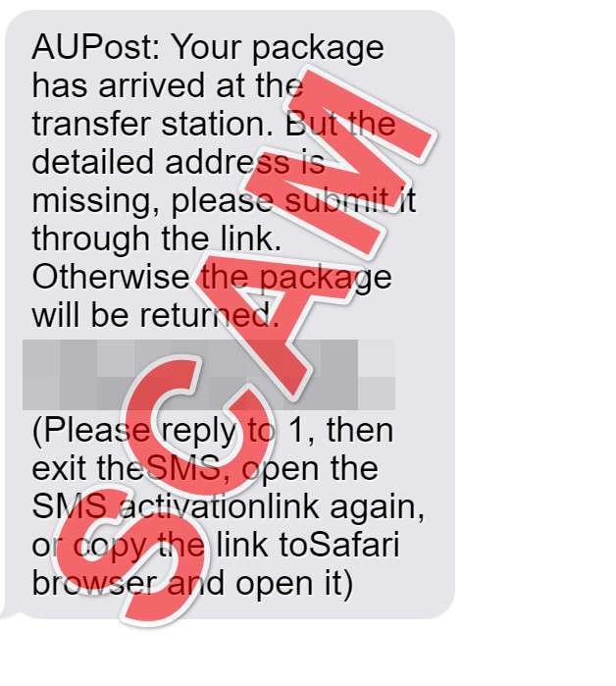Click 'browser and open it)' closing line
Viewport: 616px width, 686px height.
pyautogui.click(x=192, y=584)
